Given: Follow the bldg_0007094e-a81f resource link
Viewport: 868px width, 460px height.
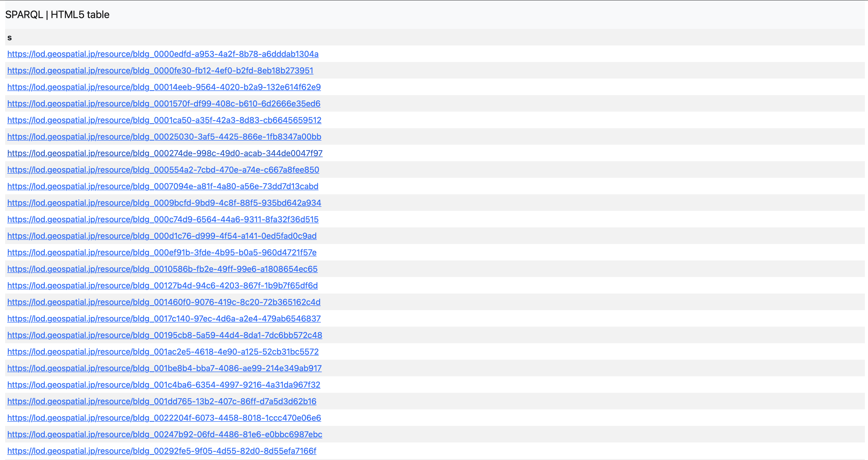Looking at the screenshot, I should pyautogui.click(x=163, y=186).
